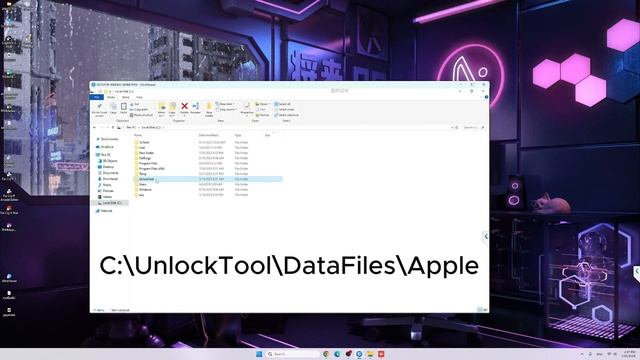The width and height of the screenshot is (640, 360).
Task: Open the Open button dropdown
Action: click(262, 104)
